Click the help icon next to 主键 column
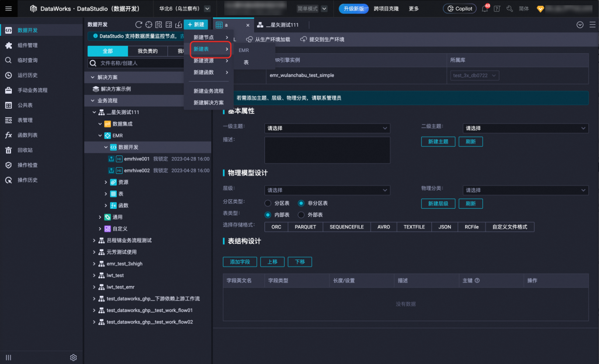The height and width of the screenshot is (364, 599). [477, 281]
